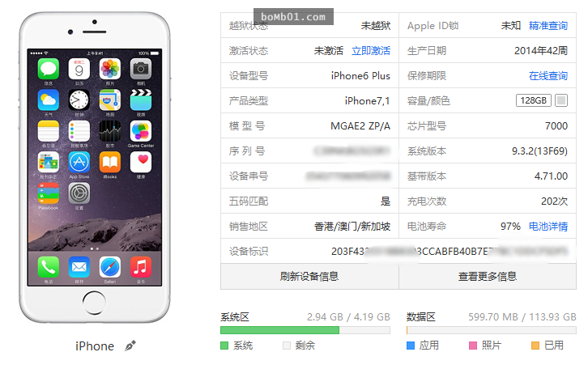588x369 pixels.
Task: Click the 128GB capacity box
Action: point(533,100)
